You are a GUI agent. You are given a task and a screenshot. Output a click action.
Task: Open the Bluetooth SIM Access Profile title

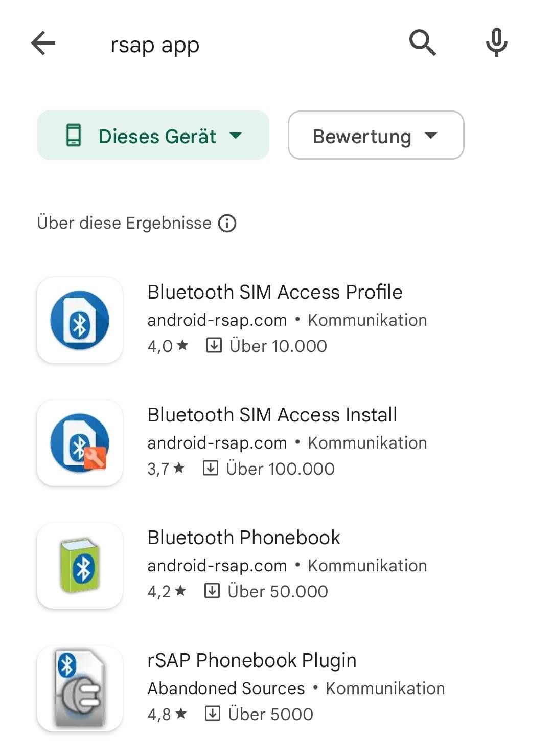tap(275, 292)
